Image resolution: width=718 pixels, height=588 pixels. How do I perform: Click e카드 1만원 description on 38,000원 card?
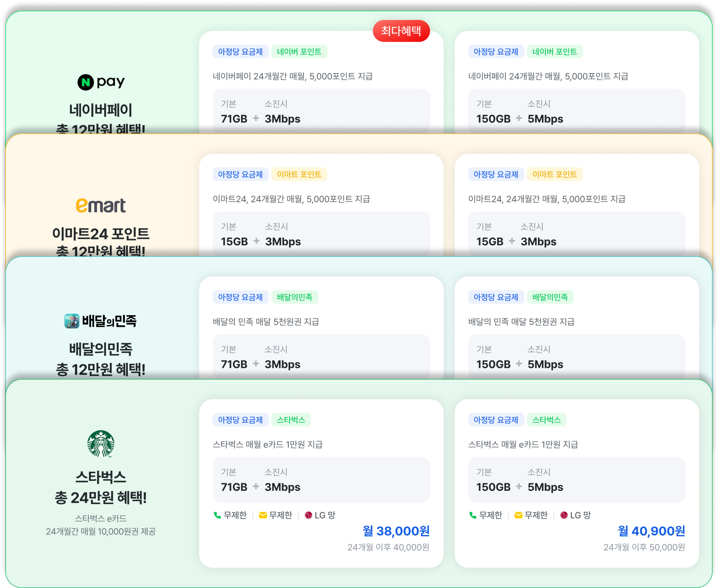click(268, 444)
